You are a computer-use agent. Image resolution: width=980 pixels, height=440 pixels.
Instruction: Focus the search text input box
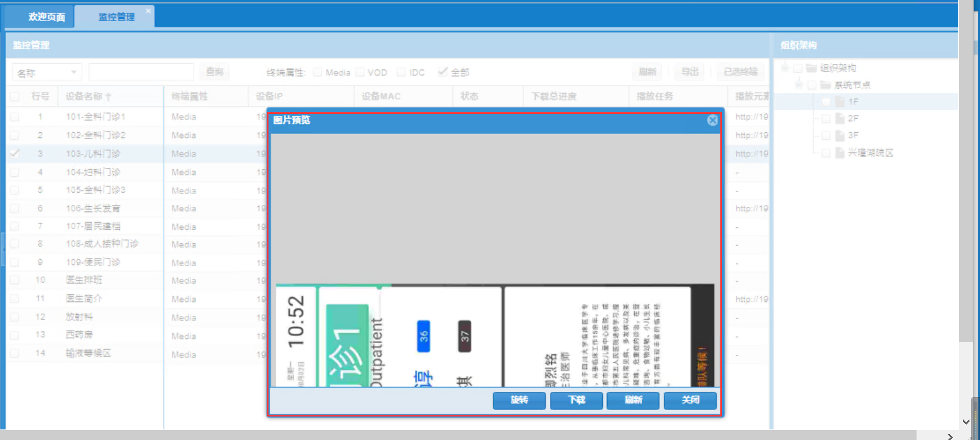click(x=141, y=72)
